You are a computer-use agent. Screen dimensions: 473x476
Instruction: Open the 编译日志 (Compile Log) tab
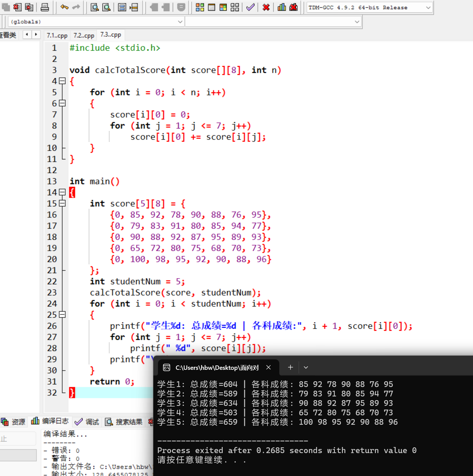click(50, 421)
